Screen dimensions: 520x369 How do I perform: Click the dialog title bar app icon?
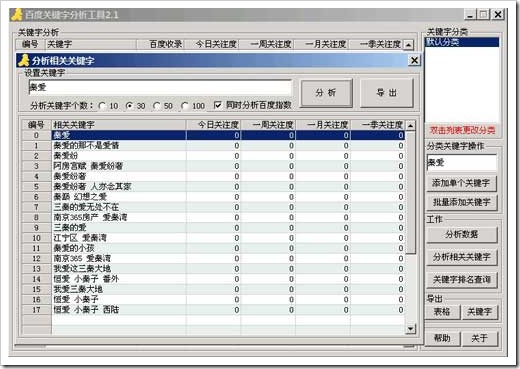tap(24, 61)
